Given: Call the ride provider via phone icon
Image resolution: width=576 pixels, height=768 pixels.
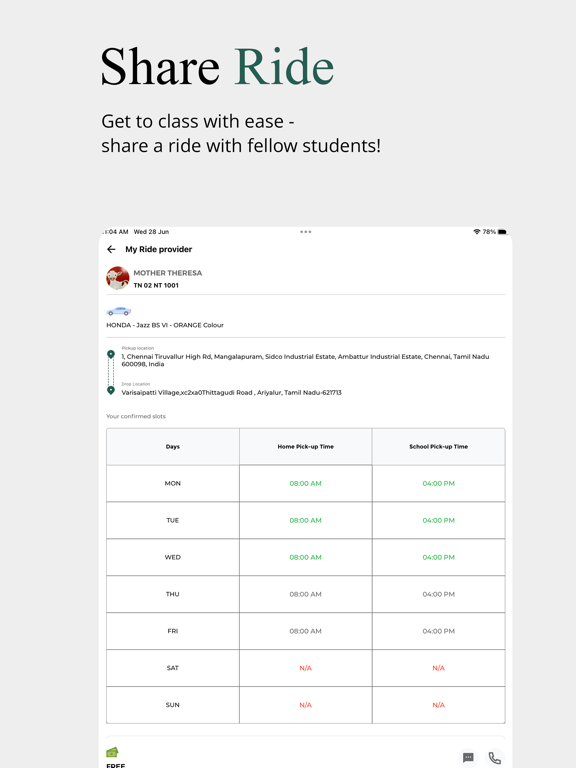Looking at the screenshot, I should (495, 758).
